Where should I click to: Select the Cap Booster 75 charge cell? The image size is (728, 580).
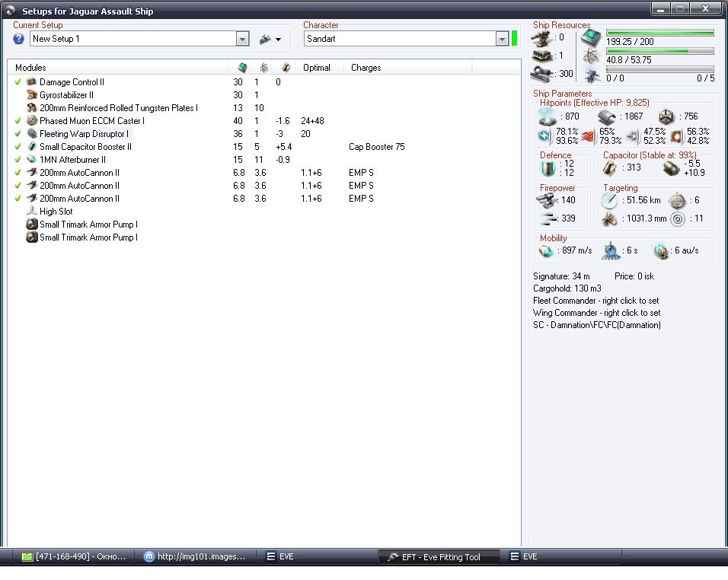[x=376, y=147]
